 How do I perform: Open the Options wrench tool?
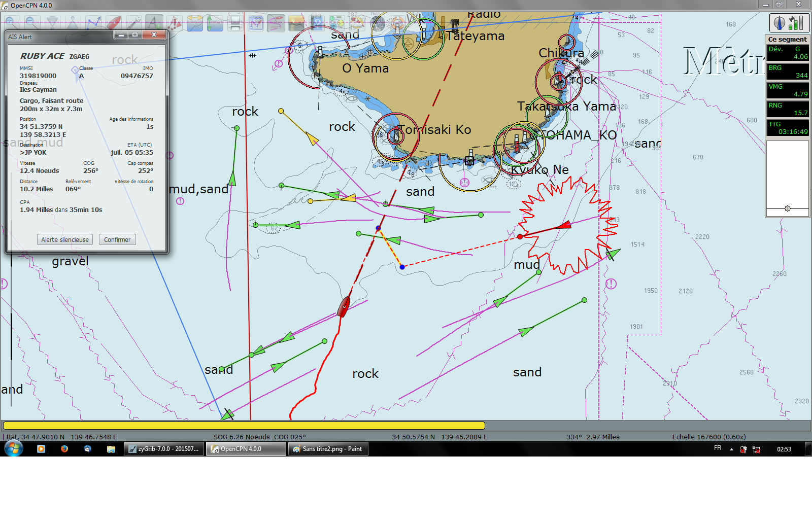(x=133, y=23)
